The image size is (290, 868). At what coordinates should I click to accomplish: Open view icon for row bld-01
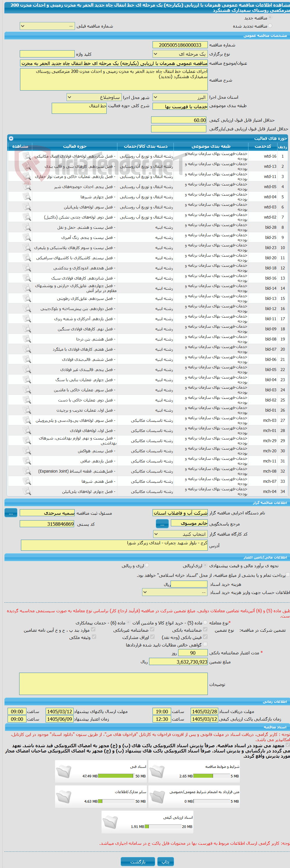pos(27,410)
